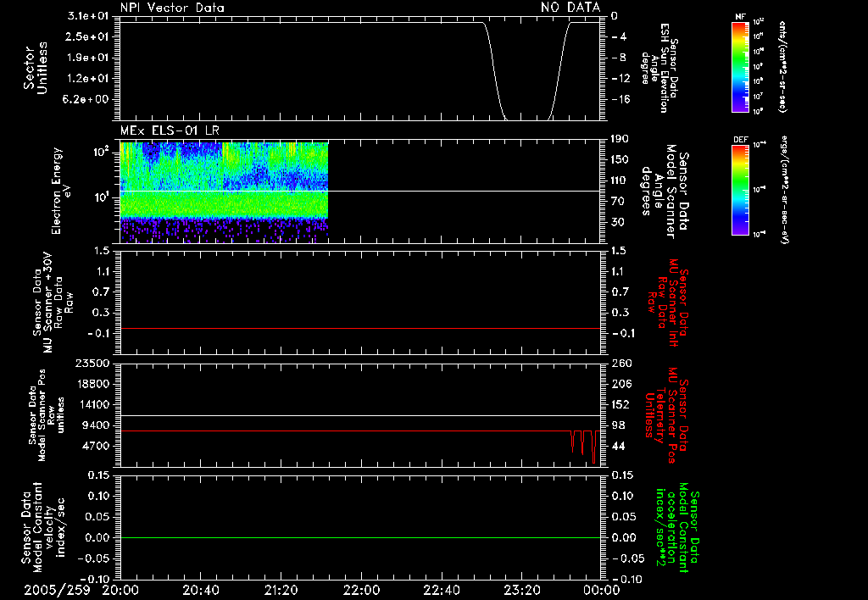Click the "110" scanner angle axis value
This screenshot has width=868, height=600.
(x=620, y=181)
